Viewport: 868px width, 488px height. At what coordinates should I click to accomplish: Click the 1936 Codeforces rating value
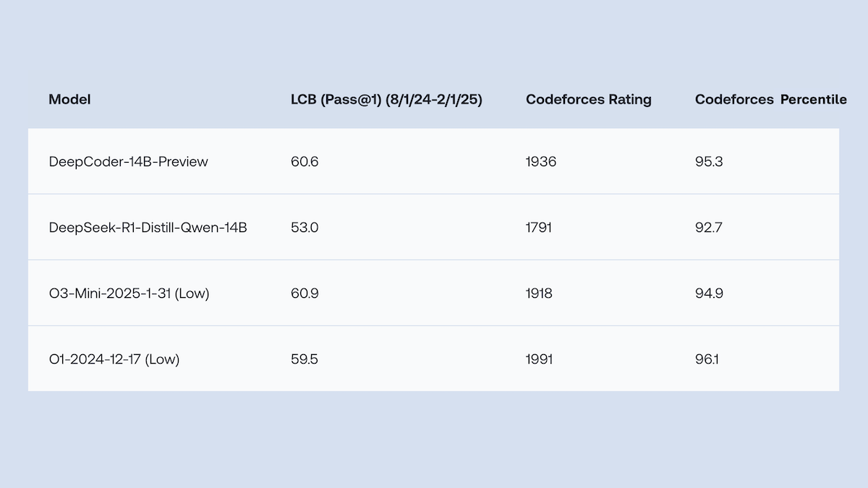click(541, 162)
